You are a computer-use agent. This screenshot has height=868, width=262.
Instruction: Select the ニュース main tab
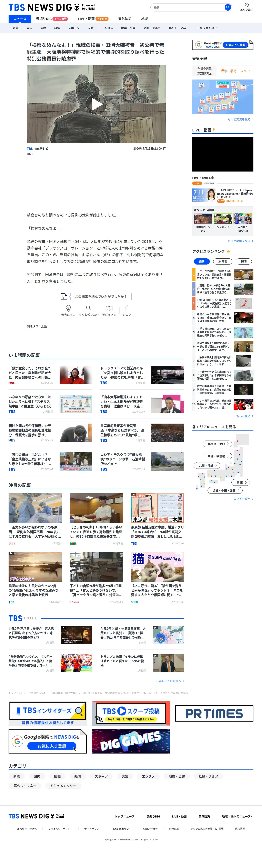pyautogui.click(x=20, y=19)
